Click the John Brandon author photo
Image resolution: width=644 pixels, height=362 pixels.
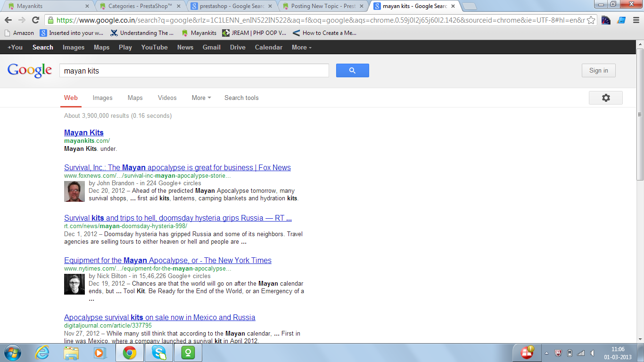(x=74, y=191)
